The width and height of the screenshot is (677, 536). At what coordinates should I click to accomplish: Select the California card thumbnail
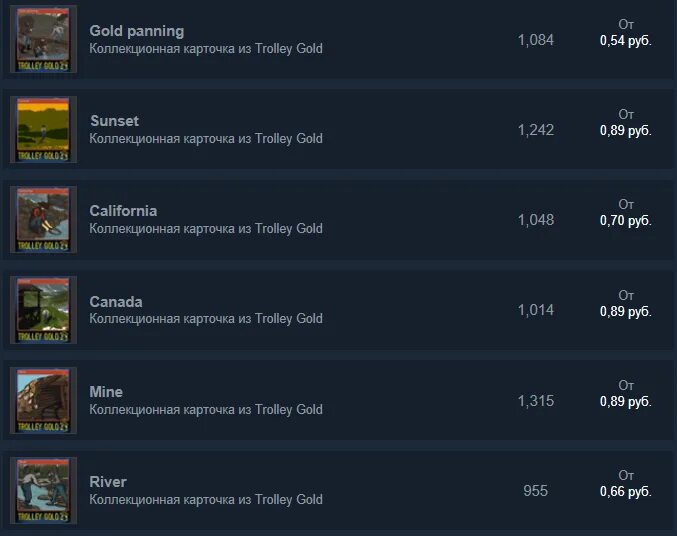pos(43,219)
